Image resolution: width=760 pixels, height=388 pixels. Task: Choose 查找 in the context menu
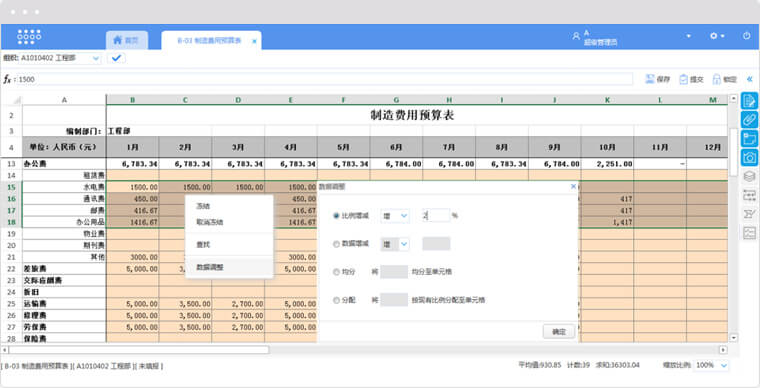pyautogui.click(x=203, y=245)
